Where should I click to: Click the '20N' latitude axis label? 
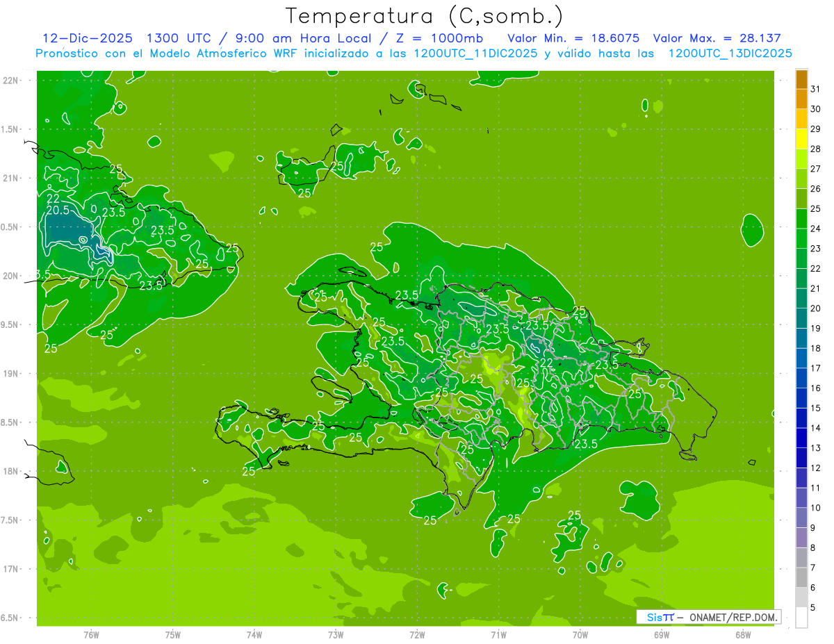[x=10, y=276]
